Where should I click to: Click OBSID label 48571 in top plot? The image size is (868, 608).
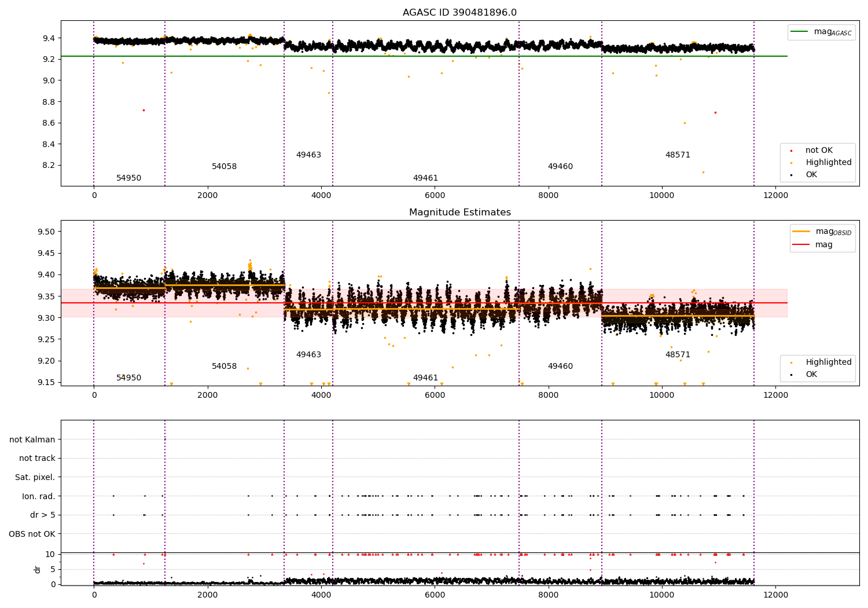(x=678, y=155)
